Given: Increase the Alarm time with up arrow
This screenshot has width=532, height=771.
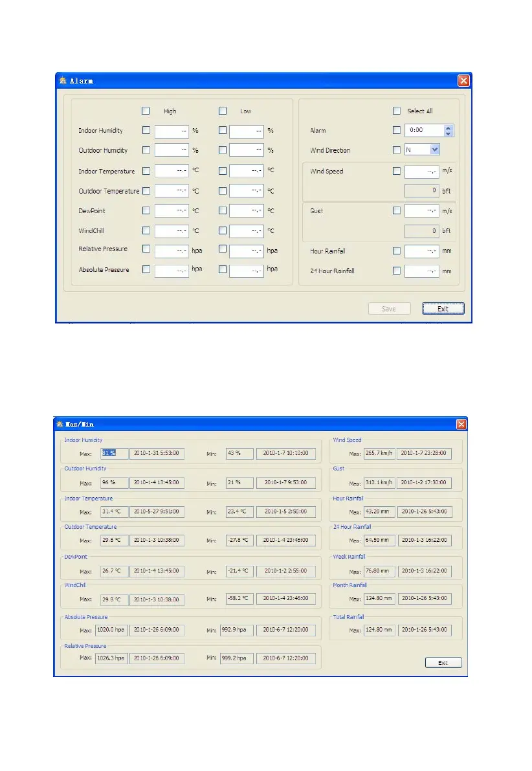Looking at the screenshot, I should tap(448, 128).
